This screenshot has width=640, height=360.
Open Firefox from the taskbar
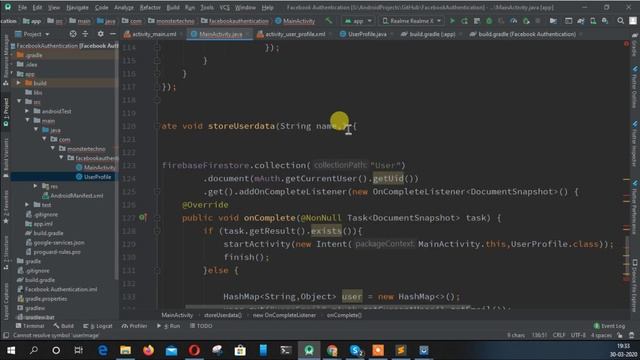pyautogui.click(x=149, y=350)
